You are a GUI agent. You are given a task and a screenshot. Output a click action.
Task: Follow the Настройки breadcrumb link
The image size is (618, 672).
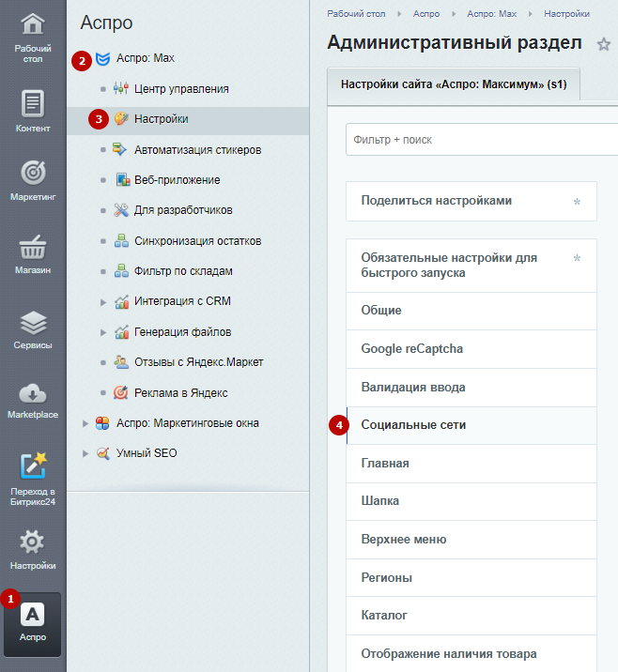(x=566, y=14)
